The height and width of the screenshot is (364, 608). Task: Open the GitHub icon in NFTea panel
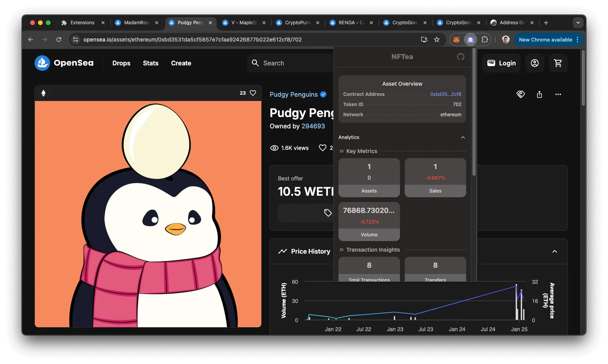pyautogui.click(x=460, y=57)
